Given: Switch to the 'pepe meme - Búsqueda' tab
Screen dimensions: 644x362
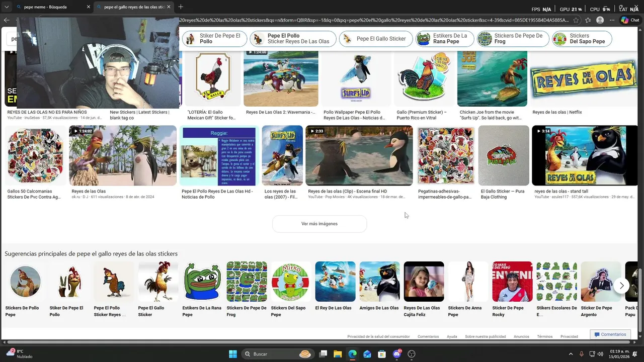Looking at the screenshot, I should [x=52, y=7].
